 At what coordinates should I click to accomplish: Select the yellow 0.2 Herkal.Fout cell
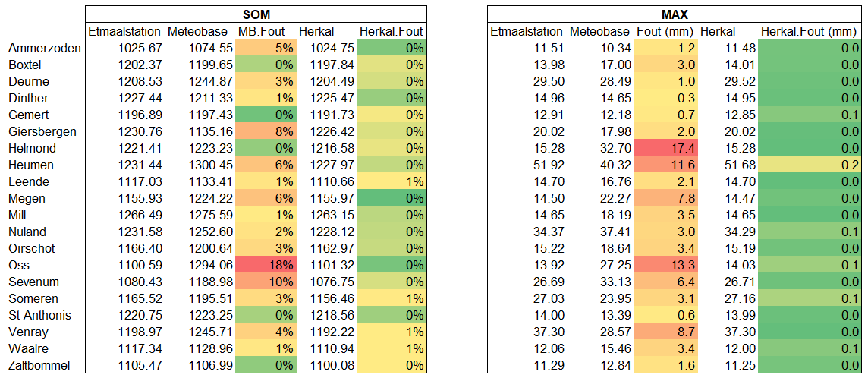point(809,165)
